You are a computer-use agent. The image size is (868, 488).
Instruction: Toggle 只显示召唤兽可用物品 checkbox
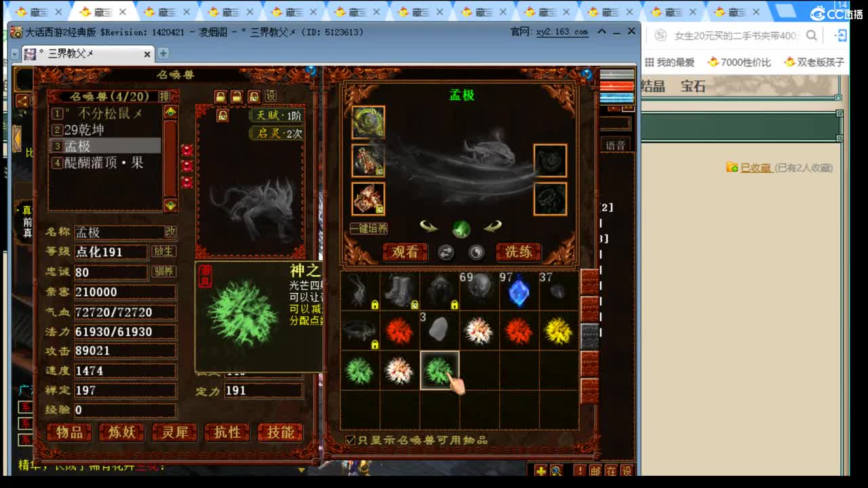(x=350, y=441)
